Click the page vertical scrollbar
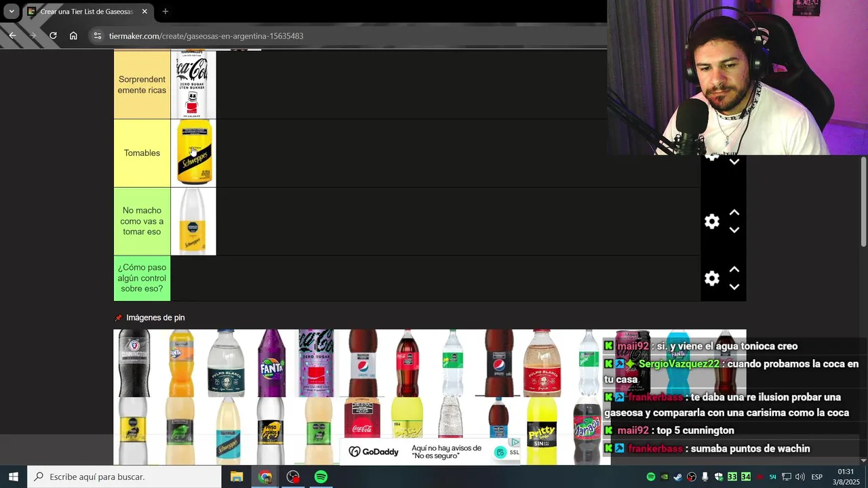 (x=863, y=201)
